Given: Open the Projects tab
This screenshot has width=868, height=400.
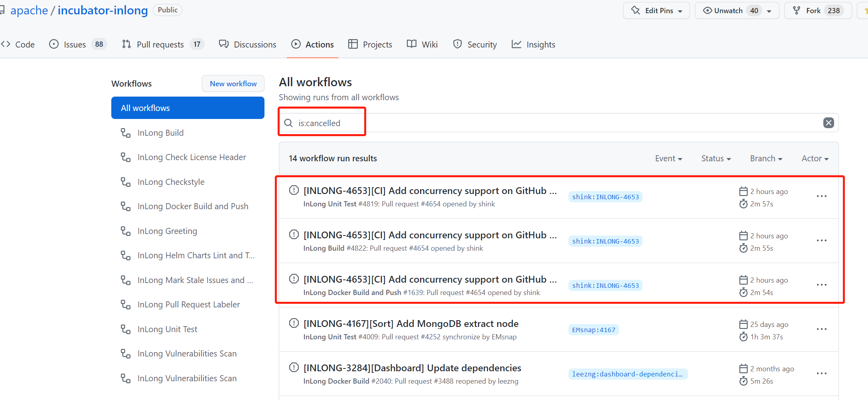Looking at the screenshot, I should click(370, 44).
